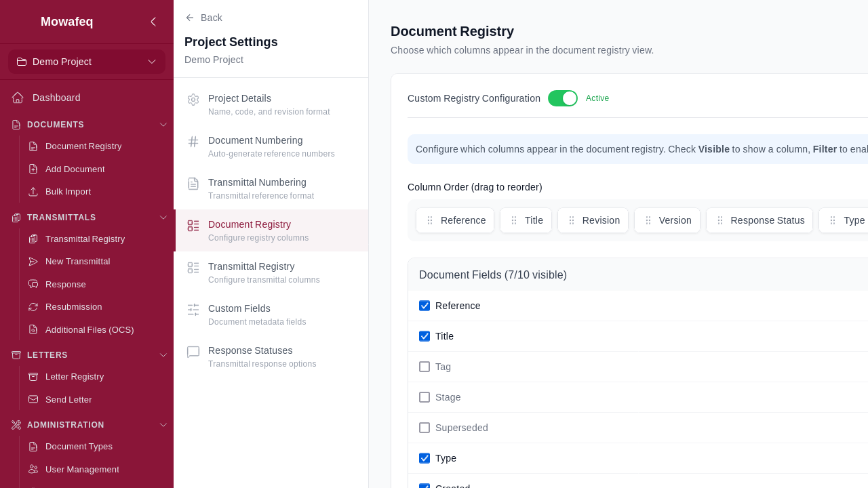Select the New Transmittal send icon

tap(32, 262)
